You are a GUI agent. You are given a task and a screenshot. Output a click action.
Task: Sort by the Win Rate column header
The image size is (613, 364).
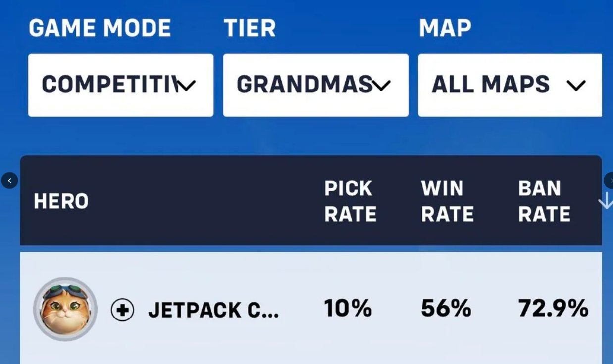pos(448,201)
